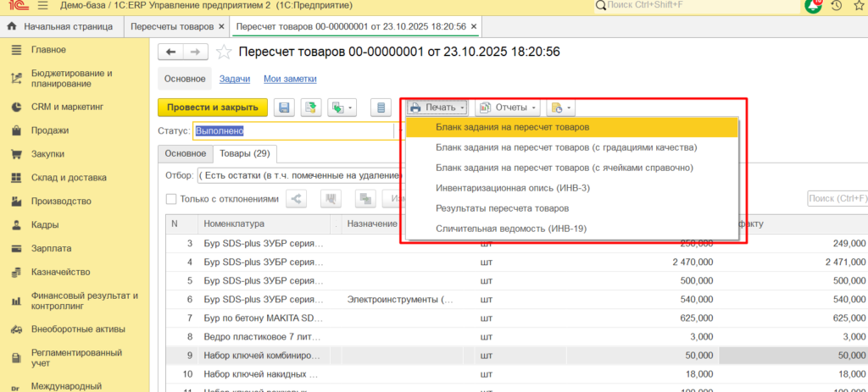Click the barcode scan icon button
Viewport: 868px width, 392px height.
[331, 199]
